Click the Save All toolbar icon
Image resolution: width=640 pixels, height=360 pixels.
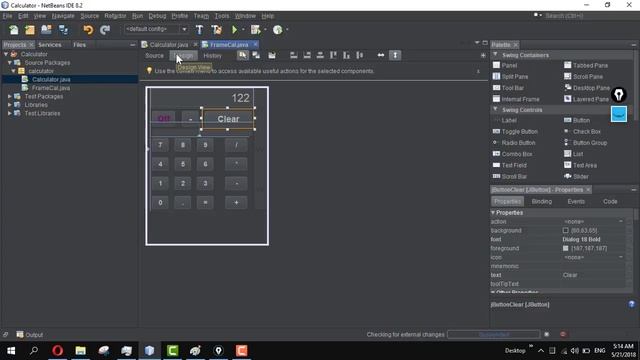(x=63, y=30)
